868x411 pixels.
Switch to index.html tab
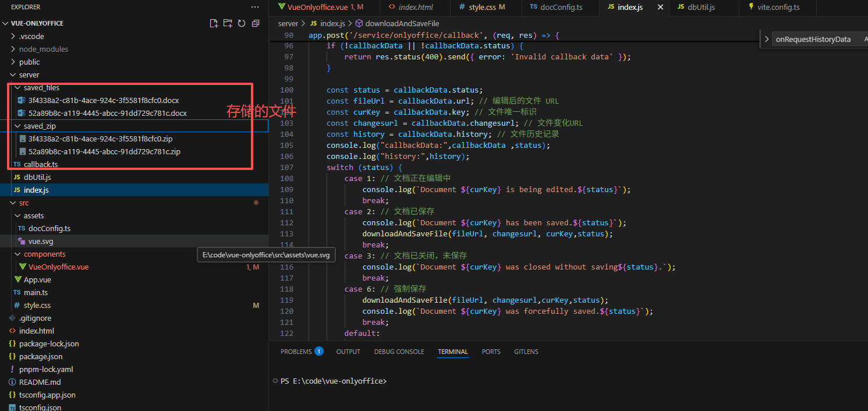(x=414, y=7)
